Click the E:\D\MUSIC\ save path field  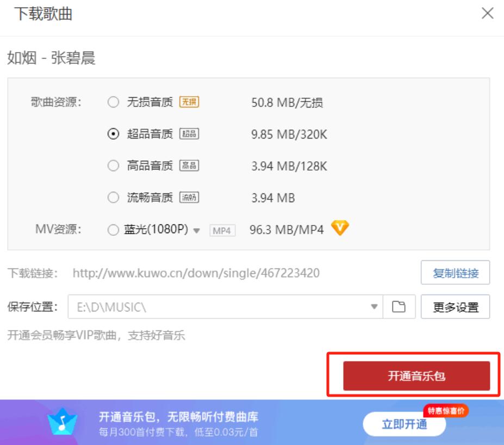click(x=225, y=307)
